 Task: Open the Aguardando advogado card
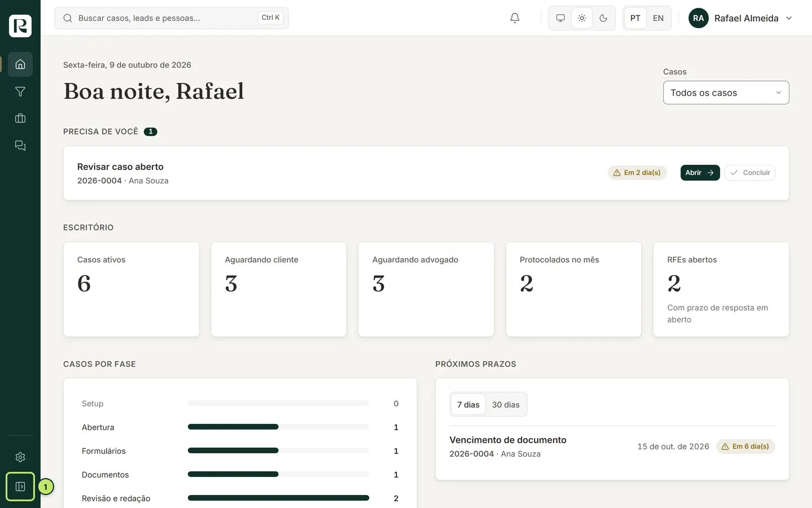426,290
